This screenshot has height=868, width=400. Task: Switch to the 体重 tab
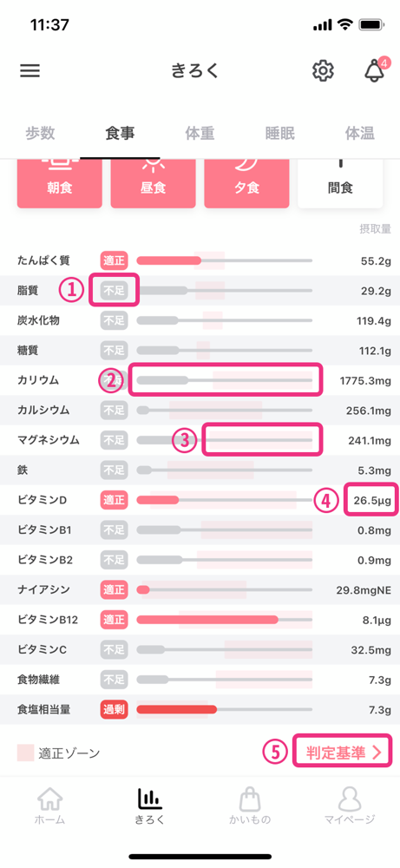[x=200, y=134]
